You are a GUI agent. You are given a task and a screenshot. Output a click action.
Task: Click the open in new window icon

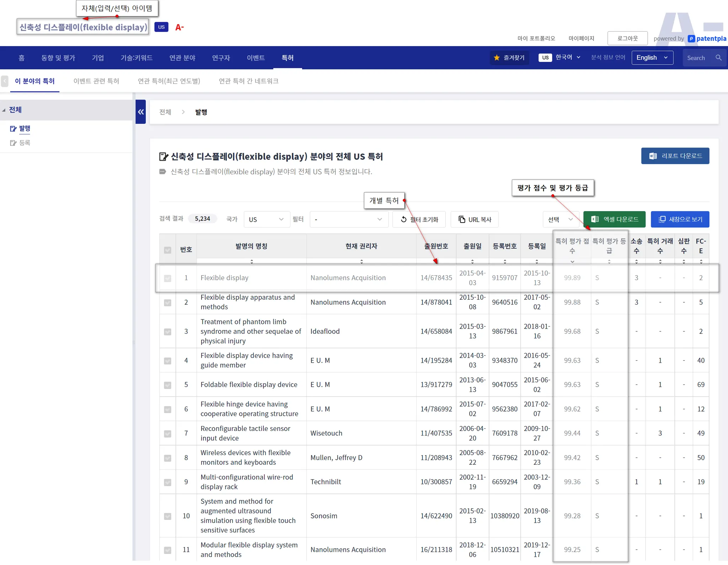coord(662,219)
